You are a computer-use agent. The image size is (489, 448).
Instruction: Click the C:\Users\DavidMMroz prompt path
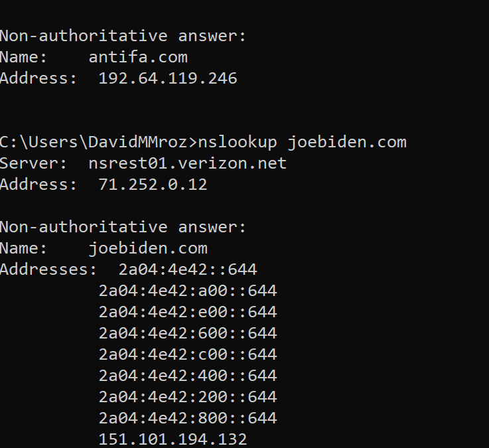point(93,142)
